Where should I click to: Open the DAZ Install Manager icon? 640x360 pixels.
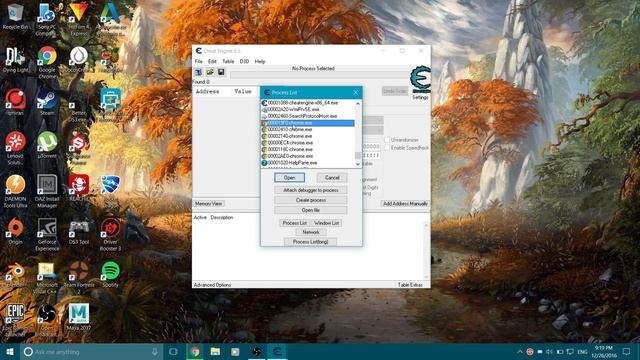point(47,191)
